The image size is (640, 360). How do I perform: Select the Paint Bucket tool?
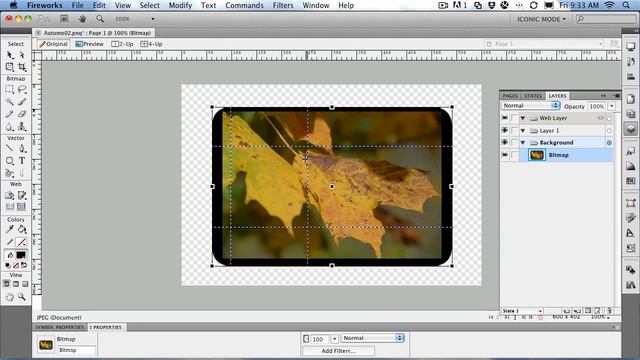(22, 229)
